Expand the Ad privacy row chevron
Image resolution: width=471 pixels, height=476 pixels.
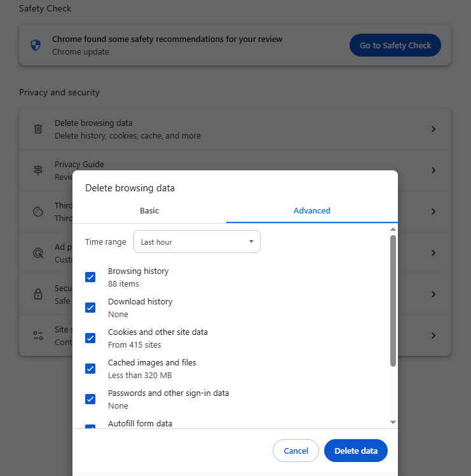pyautogui.click(x=433, y=253)
